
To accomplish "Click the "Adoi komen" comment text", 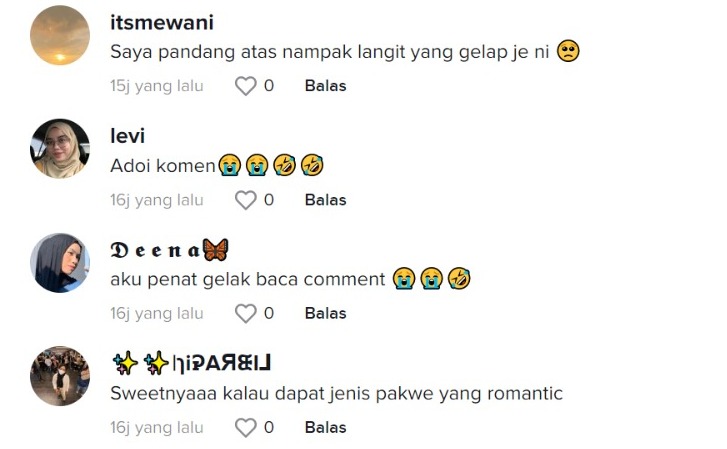I will point(163,166).
